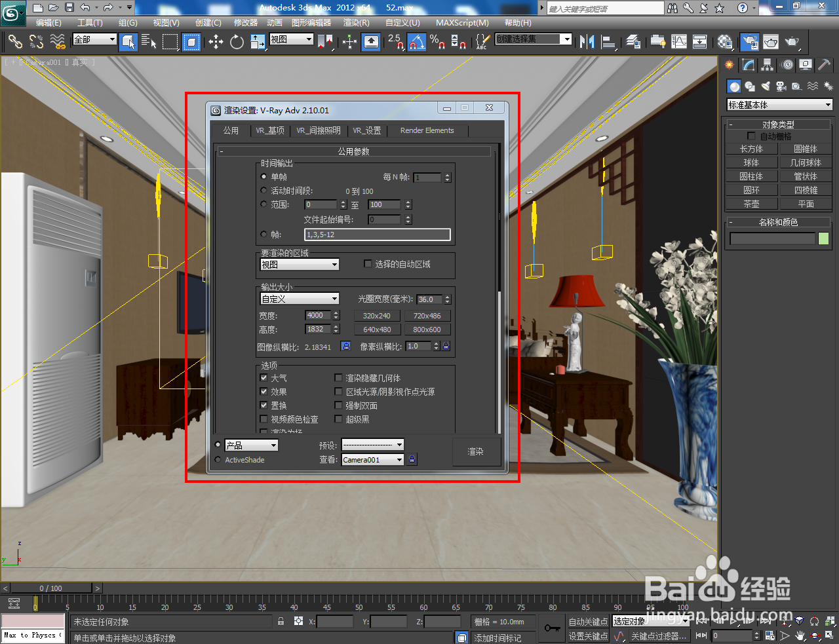Toggle the Percent Snap tool

click(438, 42)
